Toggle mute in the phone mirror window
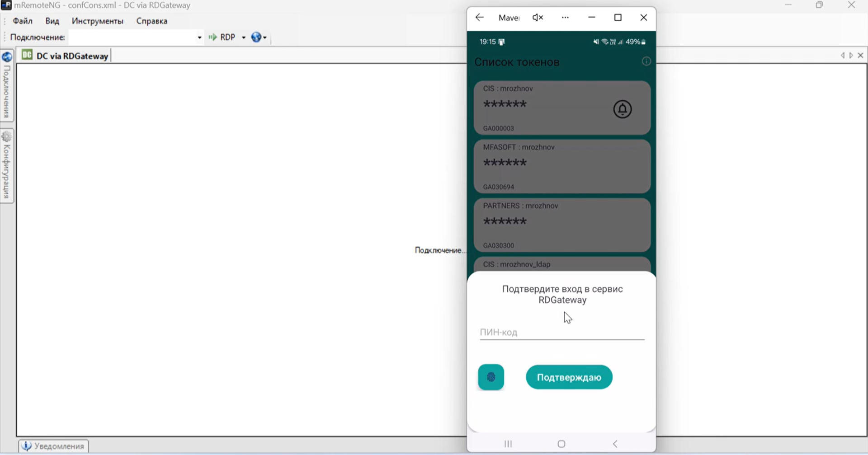 pos(538,18)
